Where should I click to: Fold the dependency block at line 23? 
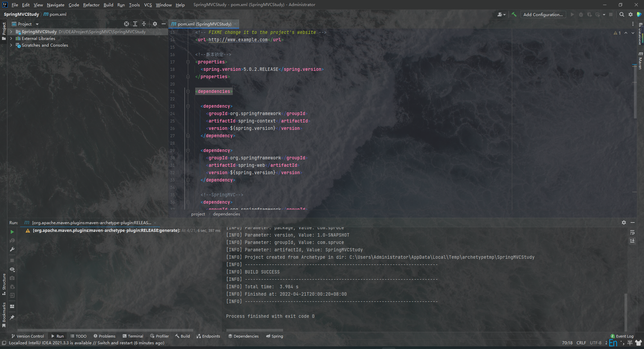click(x=188, y=106)
